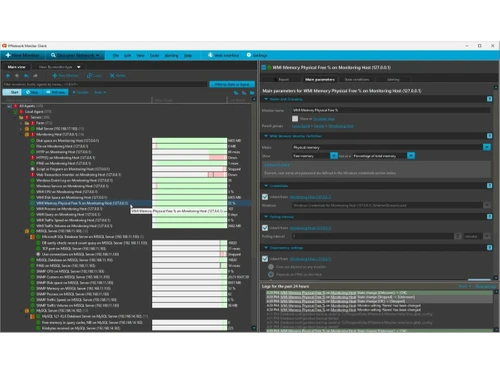Viewport: 500px width, 375px height.
Task: Open the File menu
Action: pos(116,56)
